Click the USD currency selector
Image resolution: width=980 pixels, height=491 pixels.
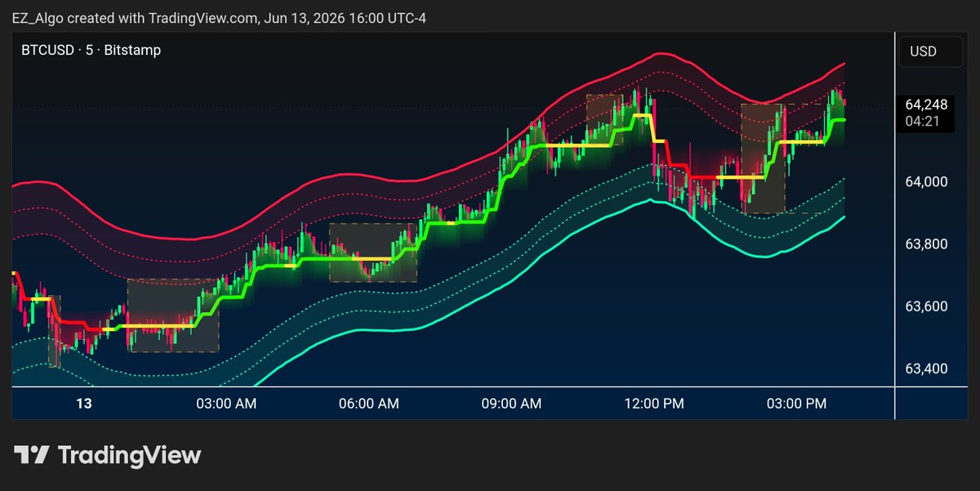coord(932,51)
